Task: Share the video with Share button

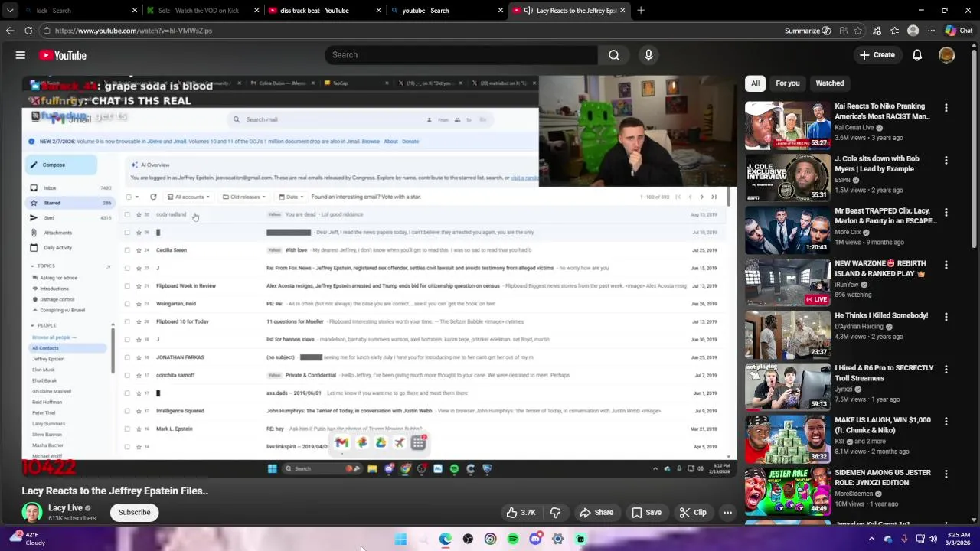Action: (x=596, y=513)
